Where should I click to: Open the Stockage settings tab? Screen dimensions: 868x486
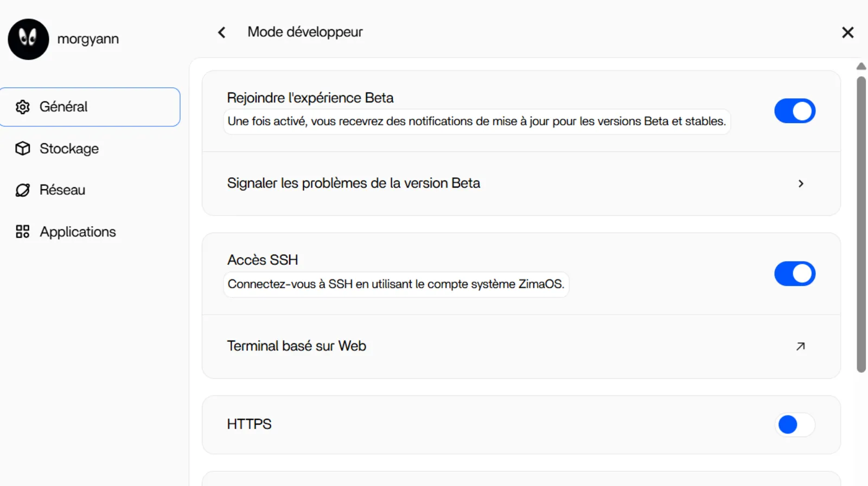tap(69, 149)
